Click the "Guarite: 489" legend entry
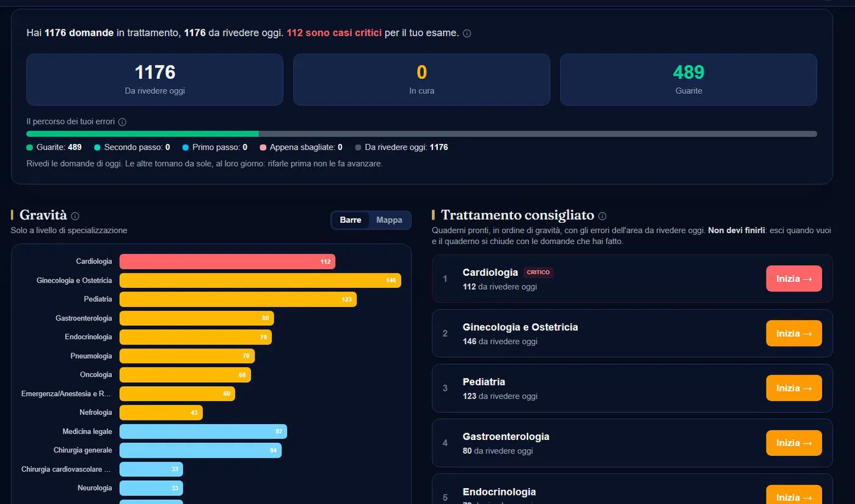Image resolution: width=855 pixels, height=504 pixels. [x=54, y=147]
